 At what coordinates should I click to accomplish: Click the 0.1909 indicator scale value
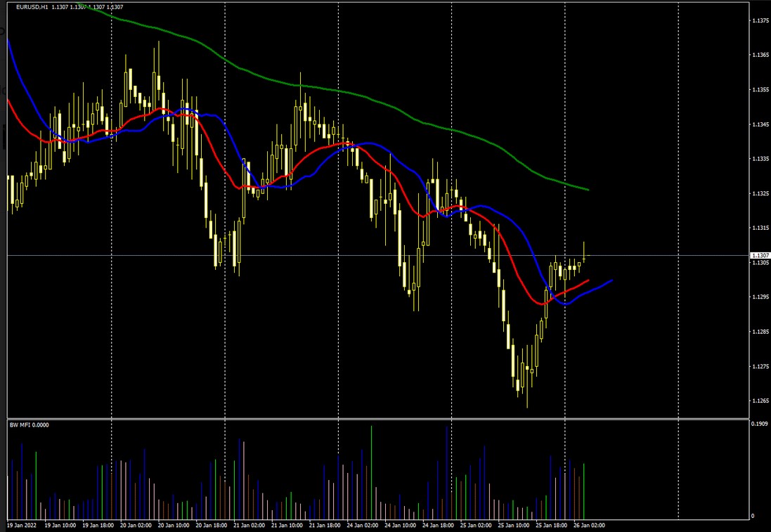[x=760, y=423]
